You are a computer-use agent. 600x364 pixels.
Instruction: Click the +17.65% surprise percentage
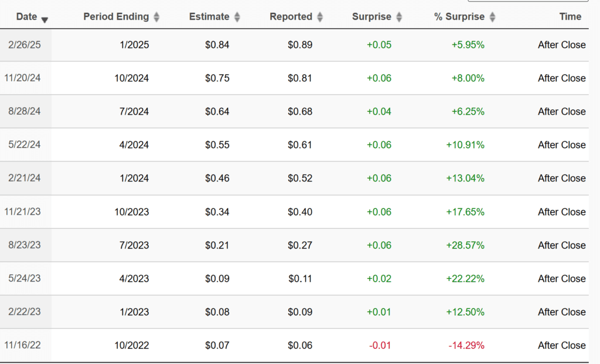coord(465,211)
